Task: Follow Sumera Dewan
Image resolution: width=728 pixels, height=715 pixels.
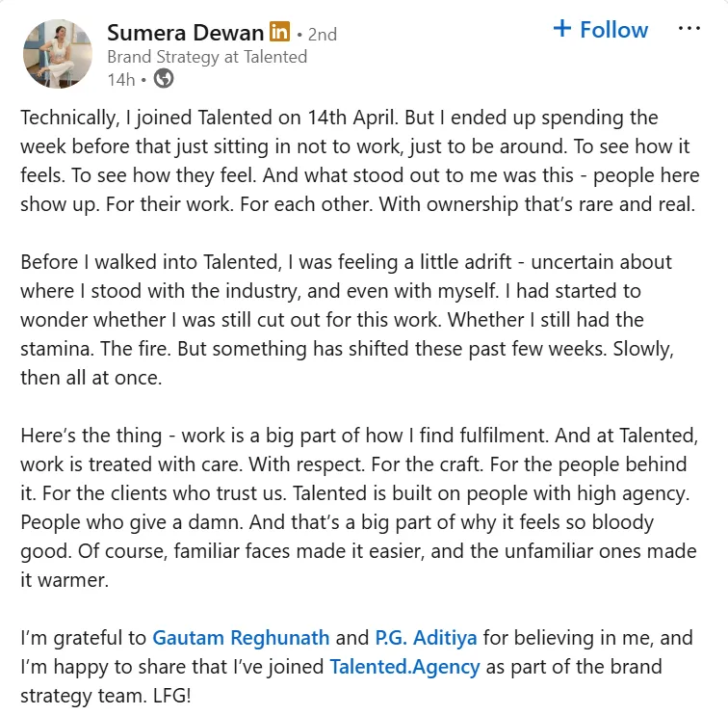Action: click(600, 30)
